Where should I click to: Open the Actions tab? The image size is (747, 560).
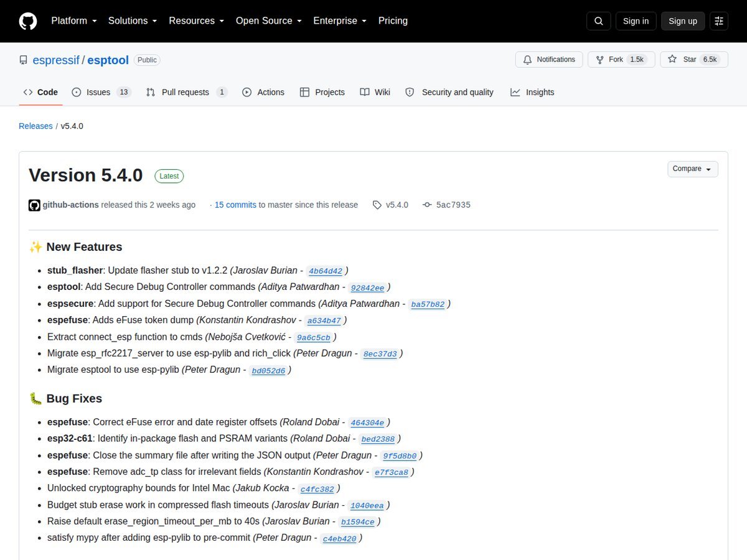tap(263, 92)
